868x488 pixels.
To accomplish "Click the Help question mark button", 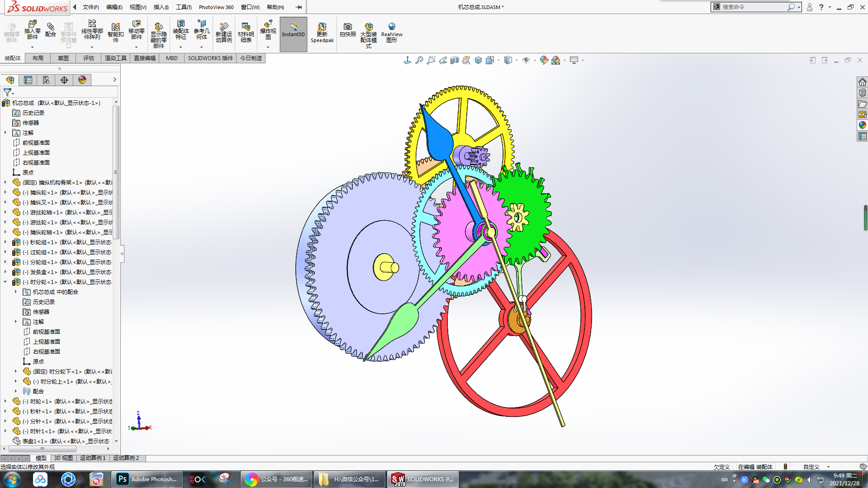I will click(x=821, y=7).
